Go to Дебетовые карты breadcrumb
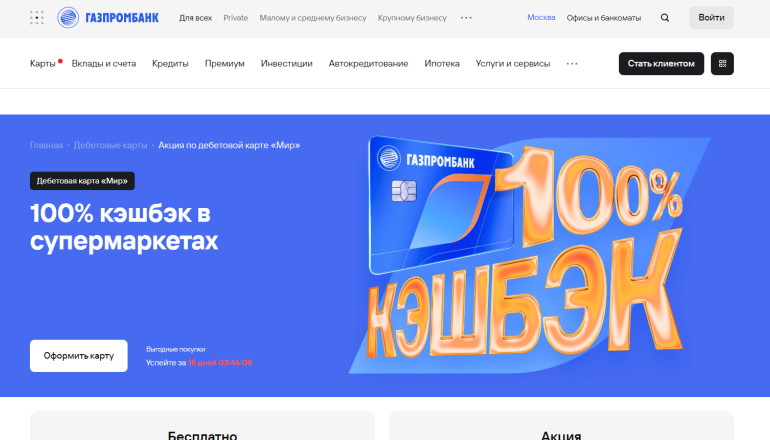Image resolution: width=770 pixels, height=440 pixels. tap(110, 145)
